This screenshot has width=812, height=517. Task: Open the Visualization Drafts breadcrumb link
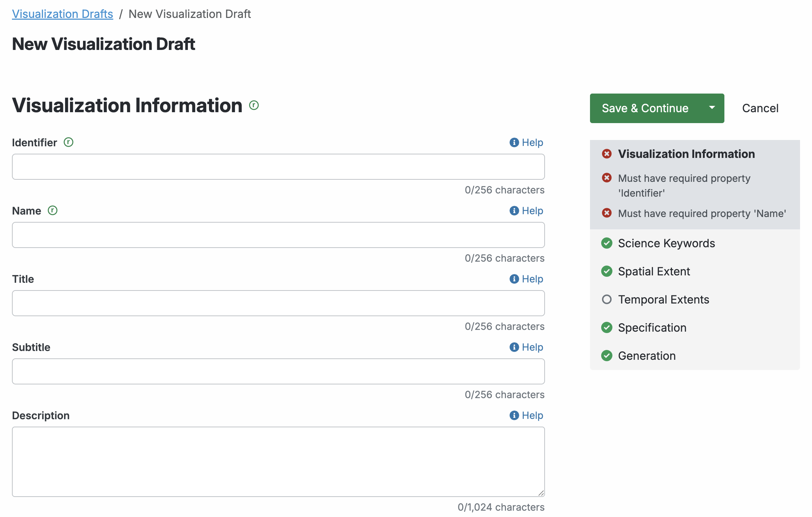[x=63, y=14]
